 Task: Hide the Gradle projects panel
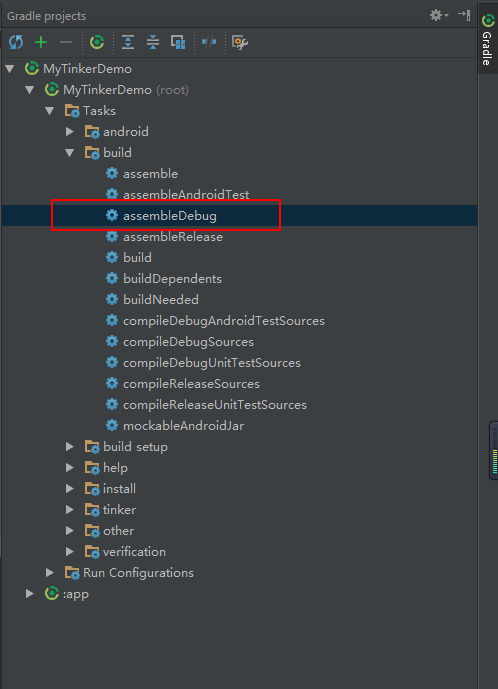tap(464, 15)
